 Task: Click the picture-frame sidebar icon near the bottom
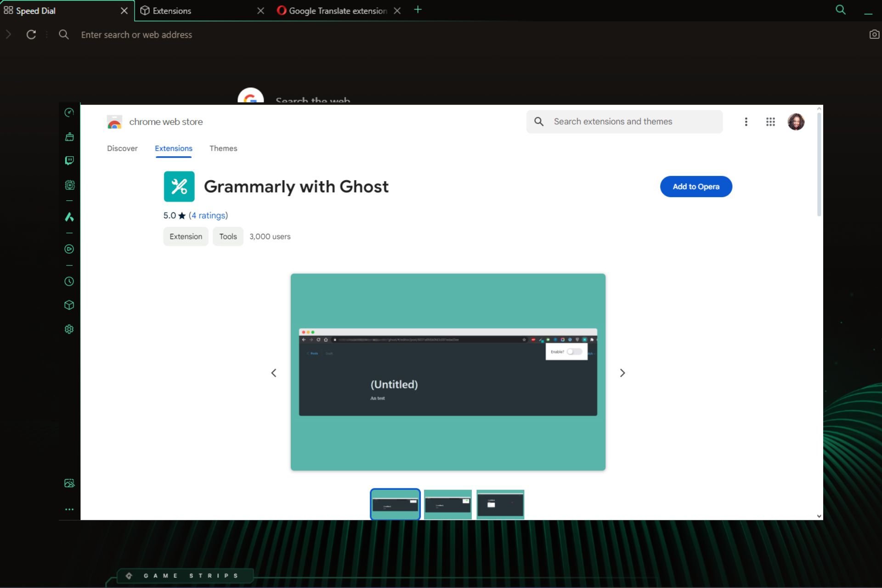tap(69, 483)
